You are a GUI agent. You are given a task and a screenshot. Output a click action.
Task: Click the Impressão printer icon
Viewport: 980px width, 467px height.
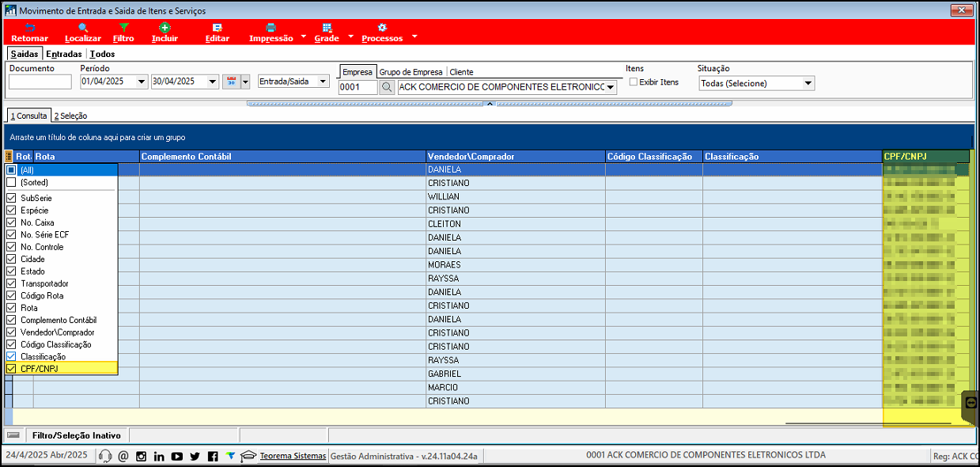point(271,27)
